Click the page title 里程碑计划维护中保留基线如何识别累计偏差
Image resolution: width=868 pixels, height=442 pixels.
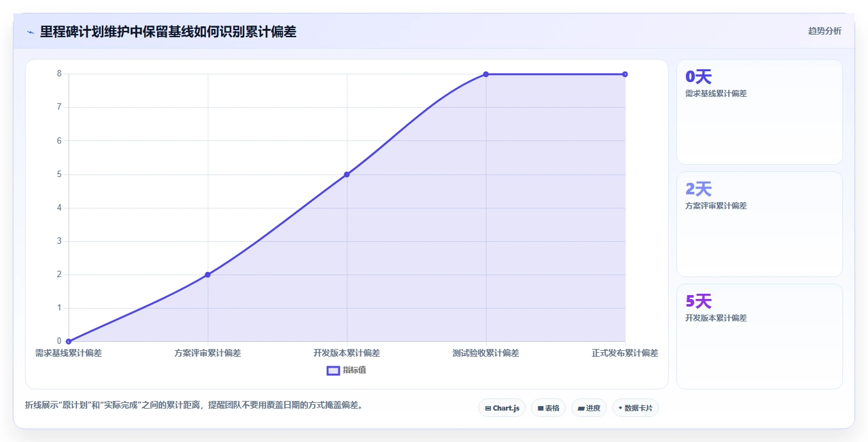pos(168,32)
